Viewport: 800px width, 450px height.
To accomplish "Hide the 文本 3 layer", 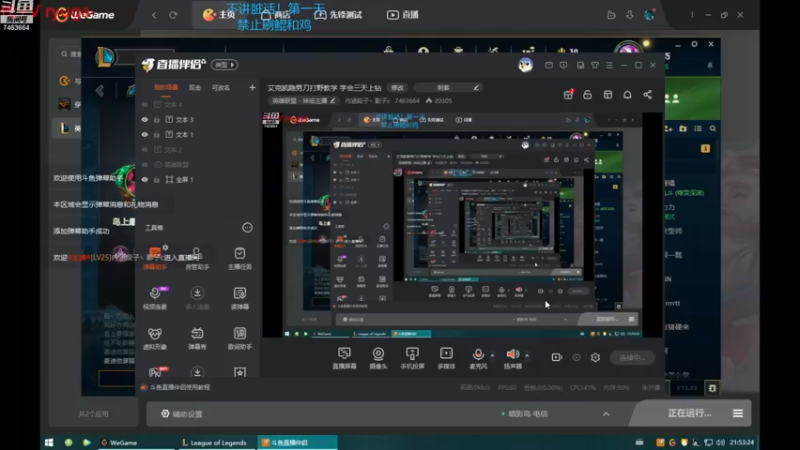I will (145, 119).
